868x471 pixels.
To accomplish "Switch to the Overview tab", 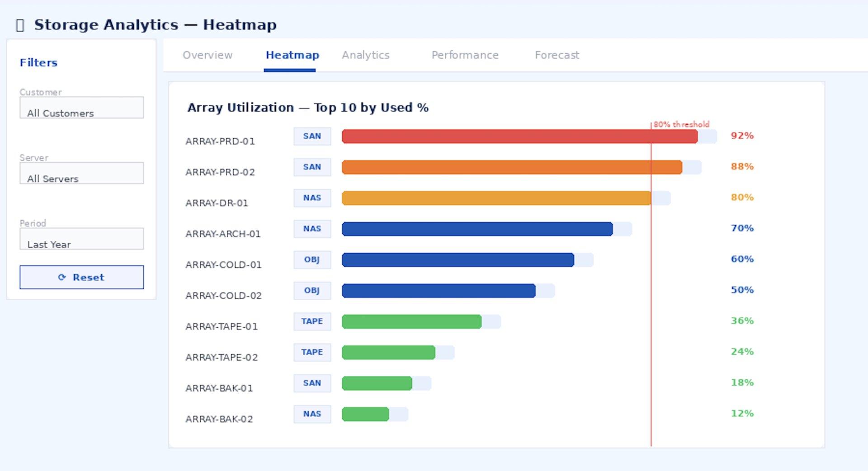I will pos(208,55).
